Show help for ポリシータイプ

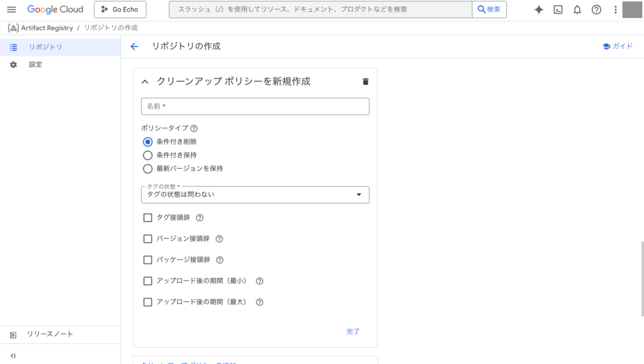[194, 128]
